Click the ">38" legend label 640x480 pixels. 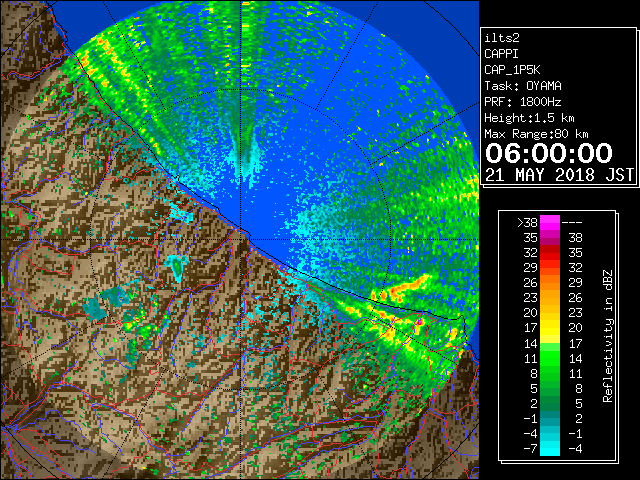[x=527, y=223]
